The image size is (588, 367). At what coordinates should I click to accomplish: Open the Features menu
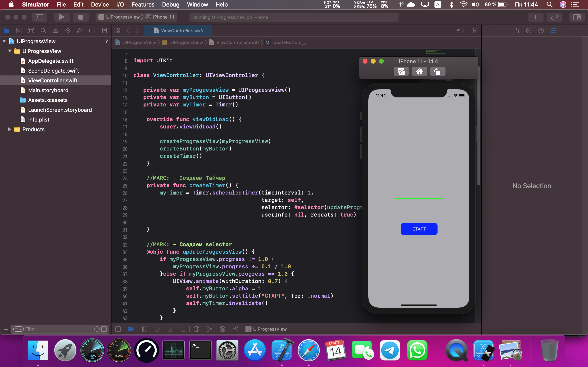(x=143, y=5)
